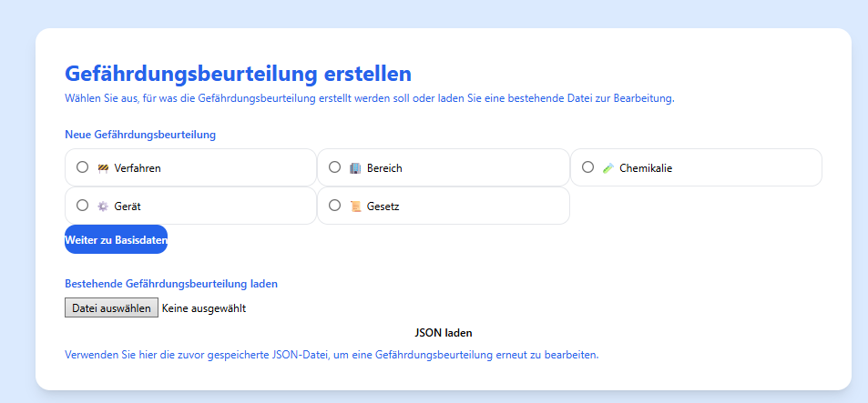Choose the Bereich radio option
The image size is (868, 403).
[x=334, y=167]
